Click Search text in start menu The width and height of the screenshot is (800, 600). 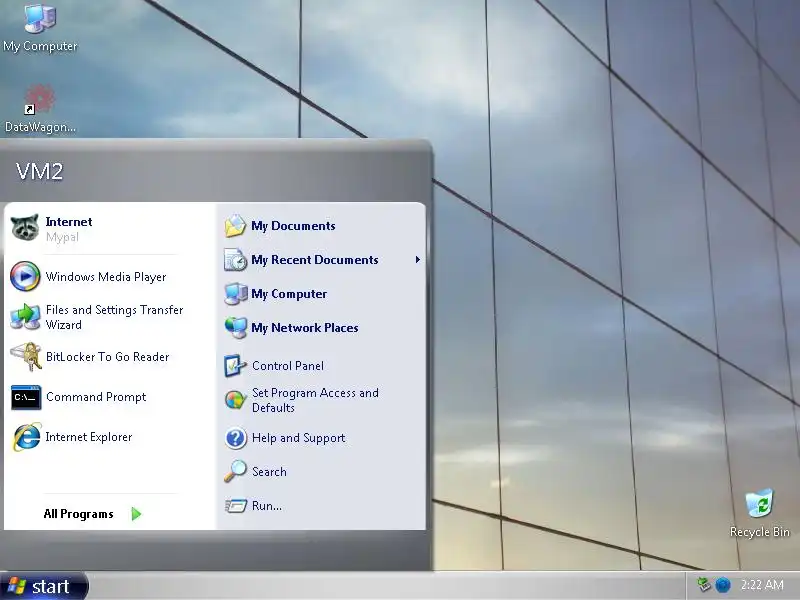point(269,471)
